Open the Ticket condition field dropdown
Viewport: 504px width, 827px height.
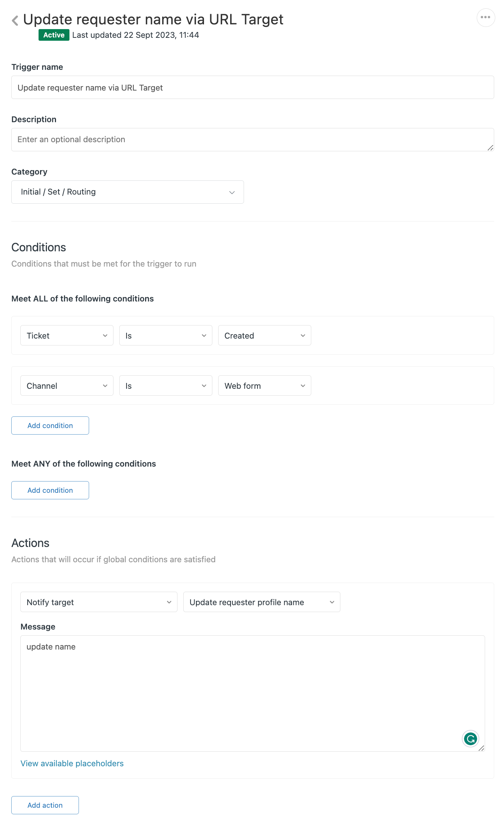pos(67,335)
